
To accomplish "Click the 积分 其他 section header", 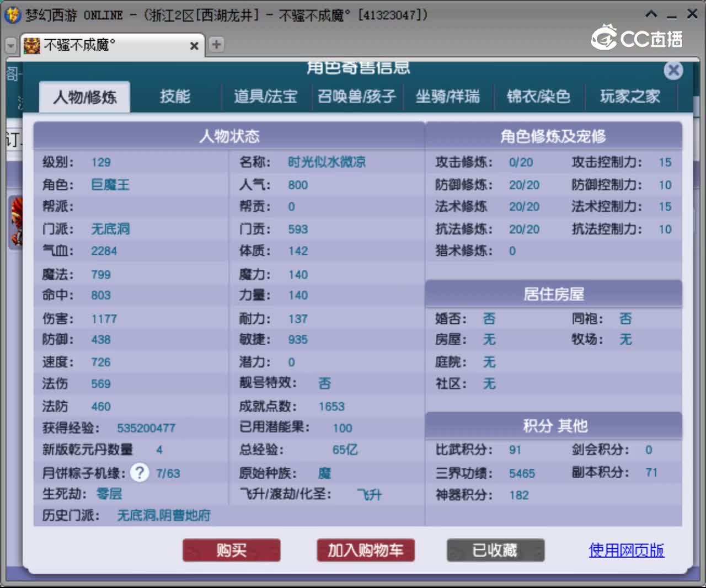I will pos(553,426).
